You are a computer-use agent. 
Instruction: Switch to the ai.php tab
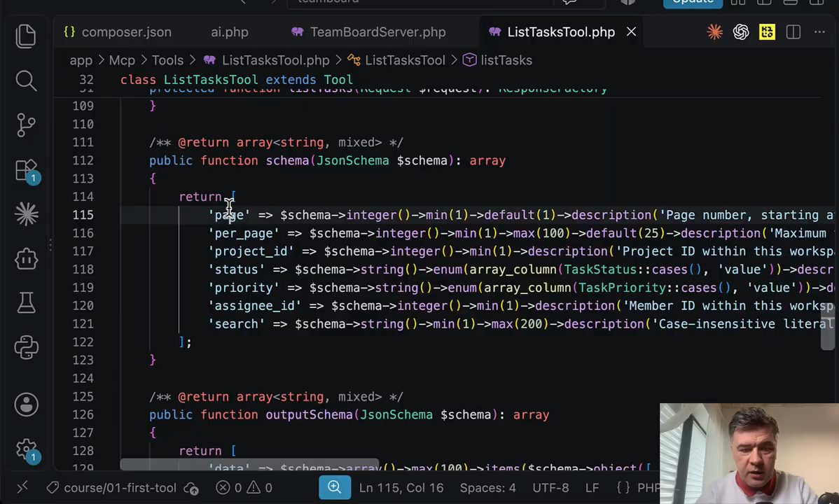coord(230,32)
